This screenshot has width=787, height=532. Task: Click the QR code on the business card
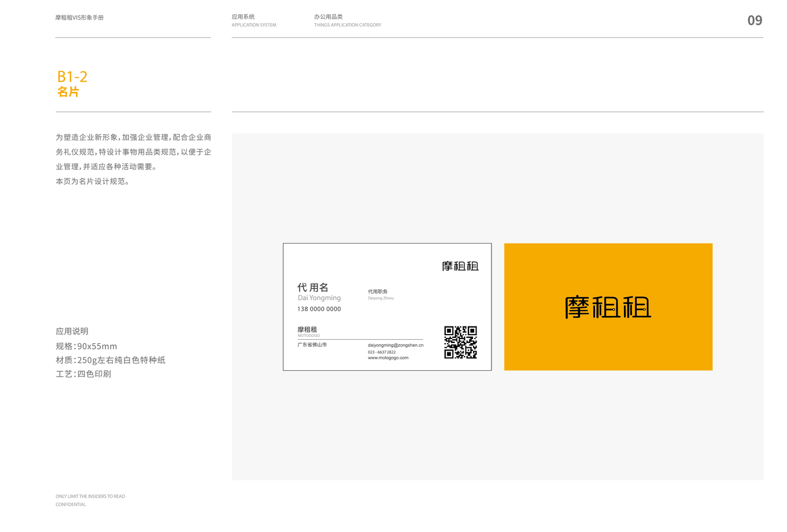point(460,342)
